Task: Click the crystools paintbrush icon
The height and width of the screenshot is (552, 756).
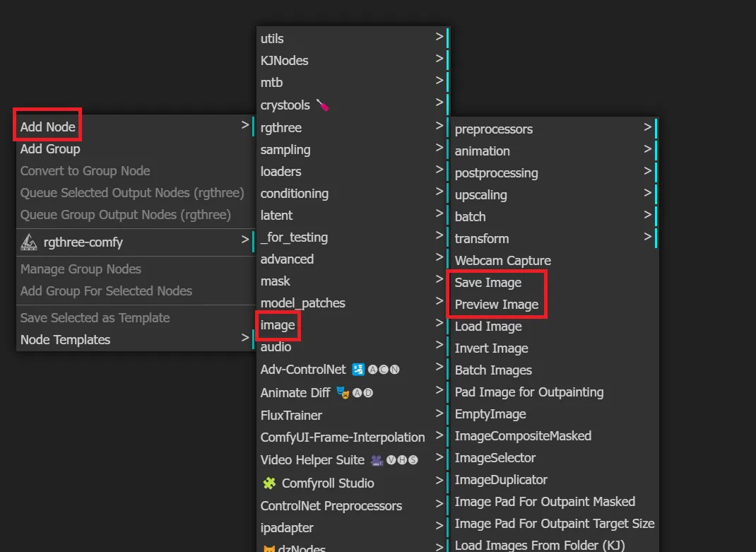Action: (321, 104)
